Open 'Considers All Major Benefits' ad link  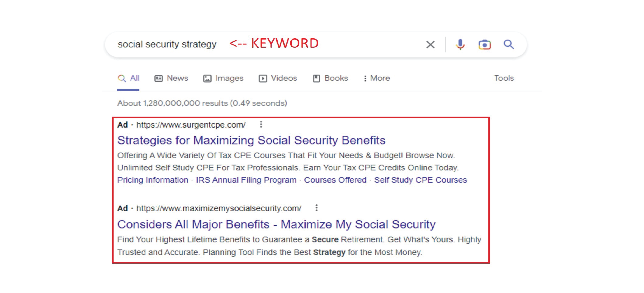coord(276,225)
